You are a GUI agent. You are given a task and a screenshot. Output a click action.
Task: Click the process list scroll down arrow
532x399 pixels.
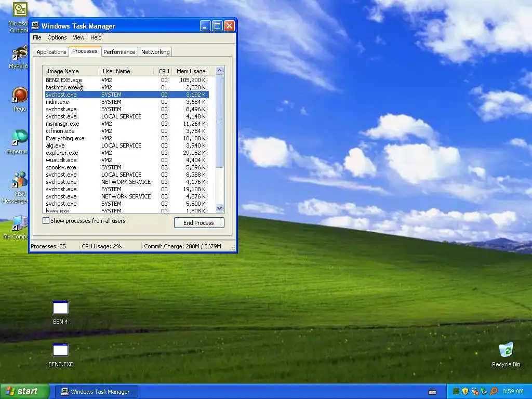tap(220, 208)
